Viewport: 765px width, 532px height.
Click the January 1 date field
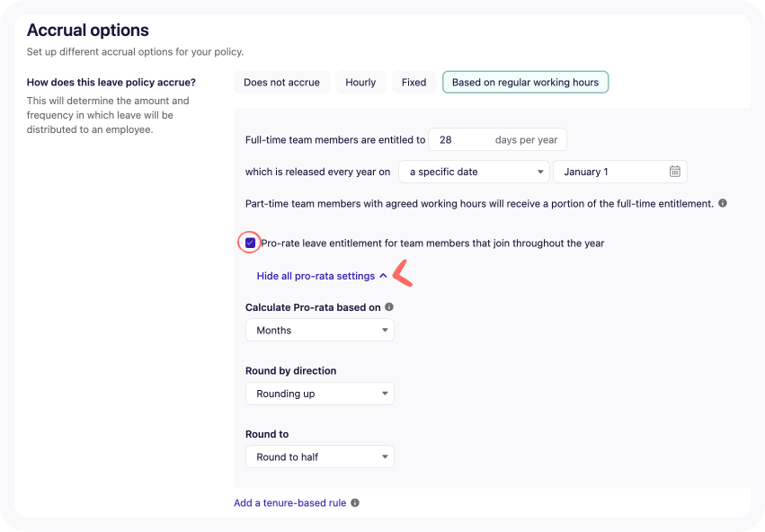click(x=619, y=172)
